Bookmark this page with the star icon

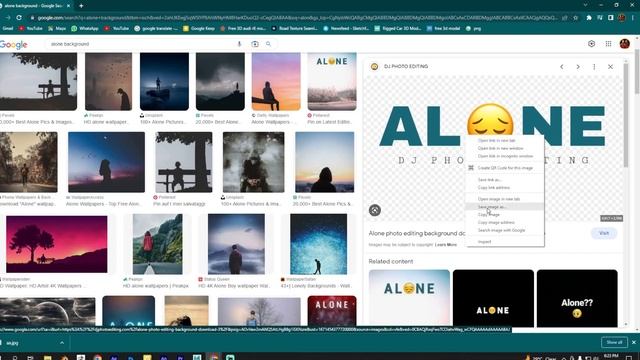[576, 18]
